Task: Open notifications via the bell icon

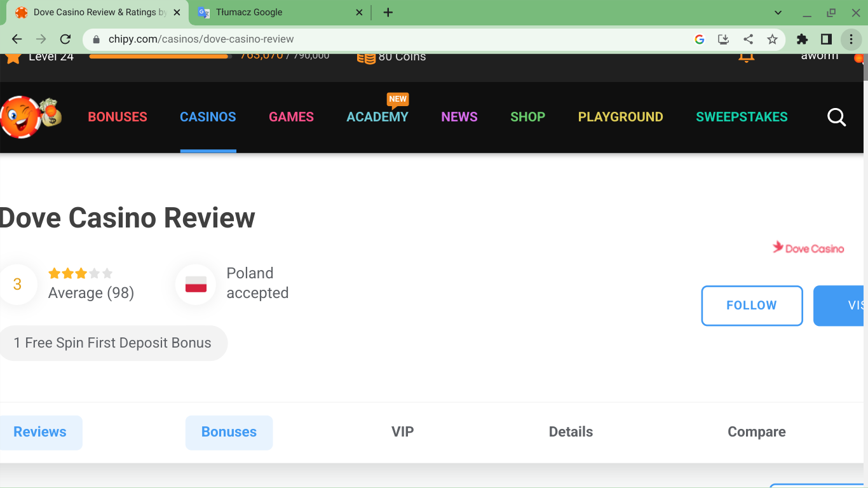Action: point(746,57)
